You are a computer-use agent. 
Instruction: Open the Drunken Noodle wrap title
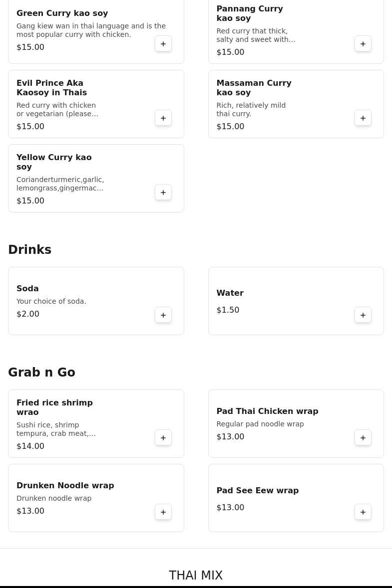click(x=65, y=486)
